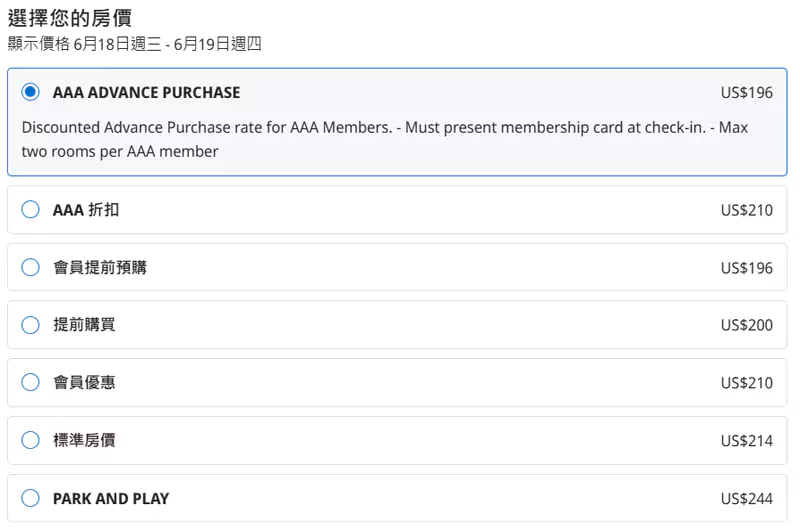The height and width of the screenshot is (530, 800).
Task: Select the AAA 折扣 radio button
Action: click(31, 210)
